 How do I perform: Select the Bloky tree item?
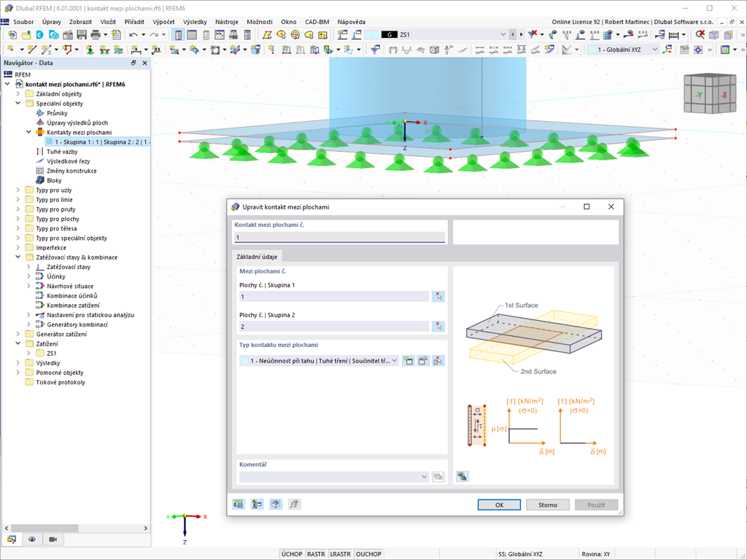click(x=54, y=181)
